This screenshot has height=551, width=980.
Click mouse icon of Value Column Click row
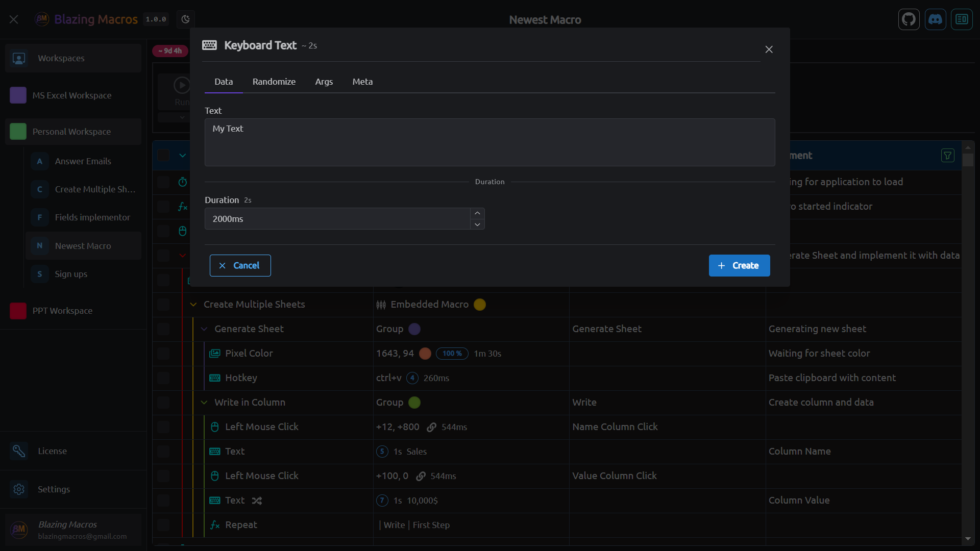pos(215,476)
